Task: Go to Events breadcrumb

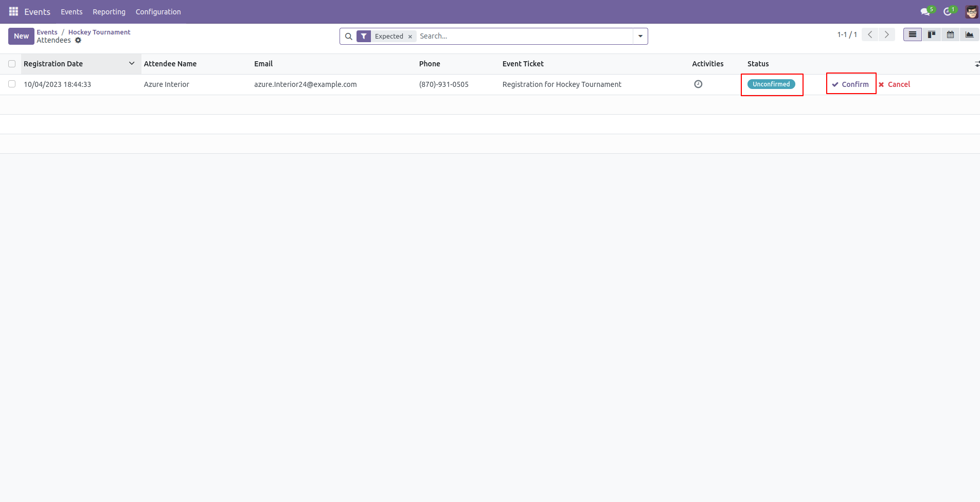Action: tap(47, 32)
